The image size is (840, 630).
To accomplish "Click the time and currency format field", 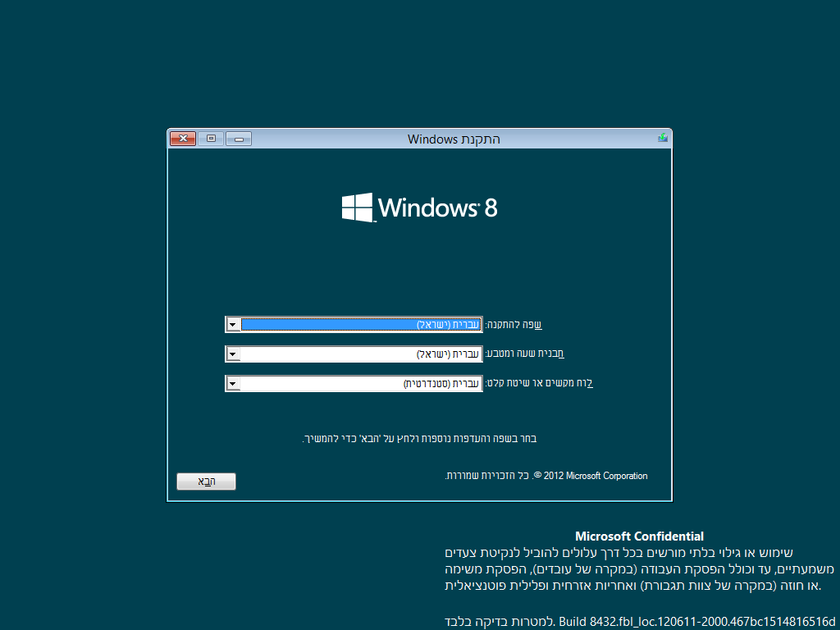I will (x=354, y=354).
